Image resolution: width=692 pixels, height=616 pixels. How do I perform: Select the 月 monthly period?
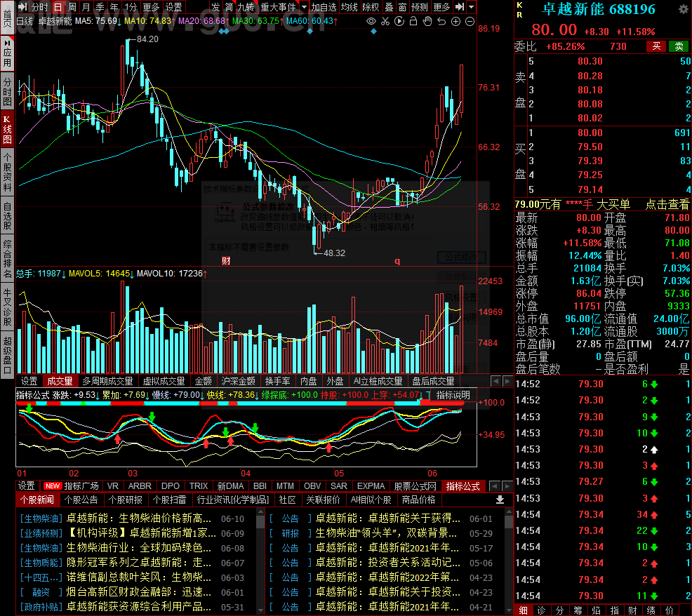[86, 7]
